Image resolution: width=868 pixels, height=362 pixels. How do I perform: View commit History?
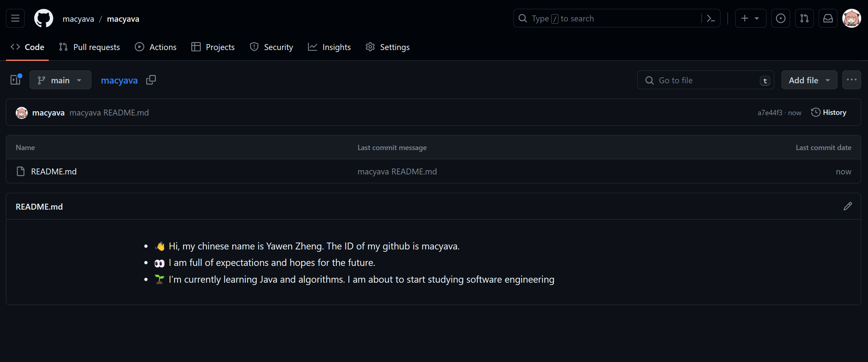point(829,112)
